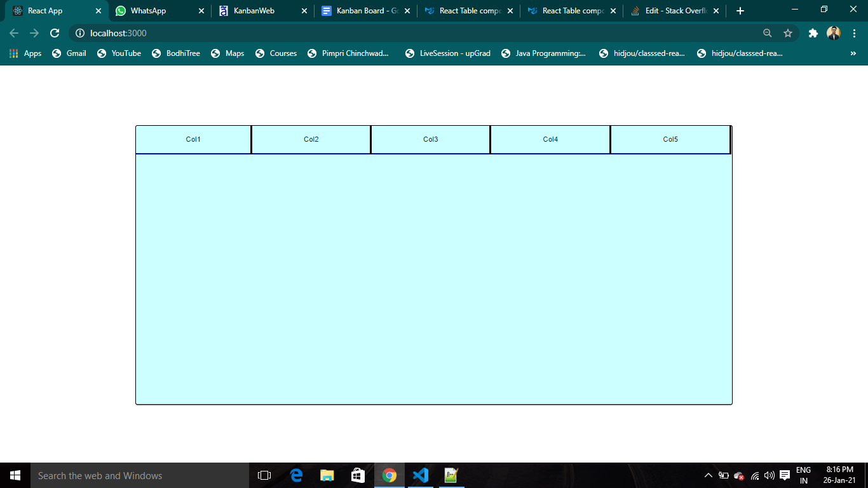868x488 pixels.
Task: Click the zoom search icon in address bar
Action: click(x=768, y=33)
